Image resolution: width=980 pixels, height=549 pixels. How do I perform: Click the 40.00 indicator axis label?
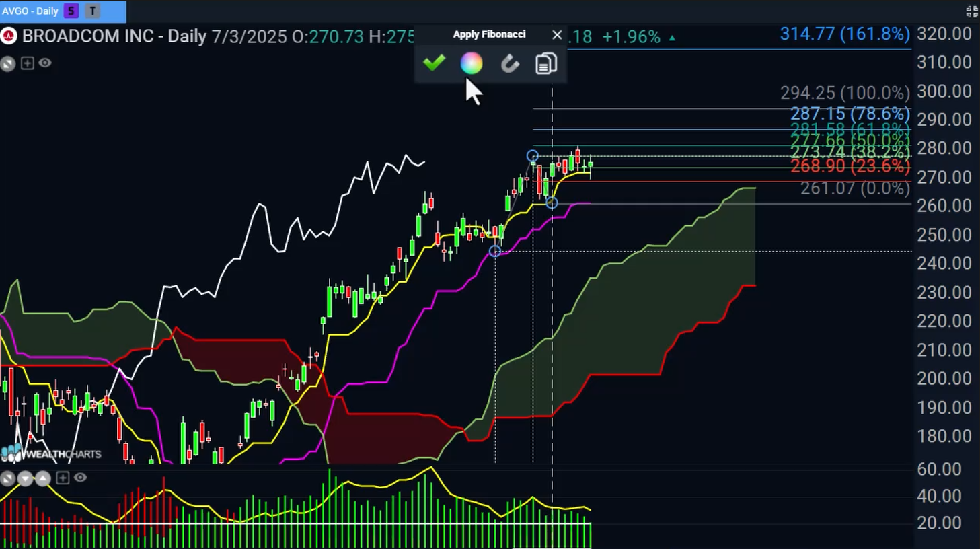[940, 496]
